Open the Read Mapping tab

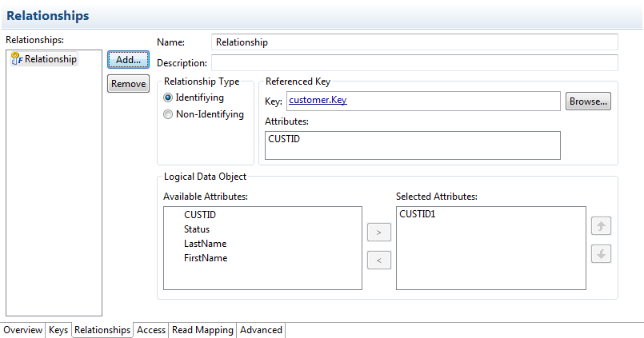point(202,330)
